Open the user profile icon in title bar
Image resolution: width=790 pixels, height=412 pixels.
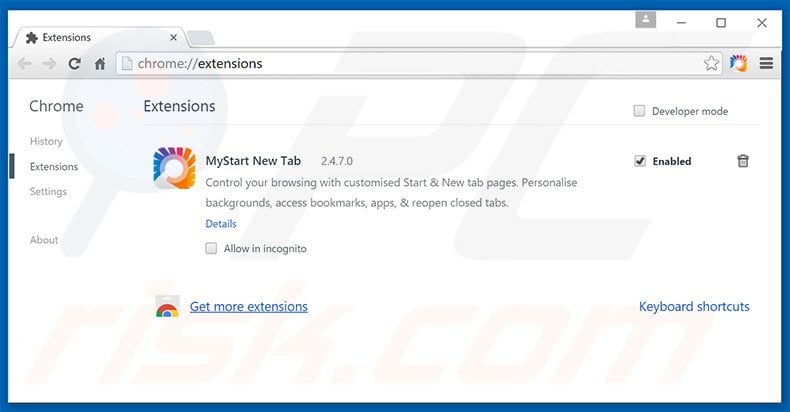click(645, 20)
